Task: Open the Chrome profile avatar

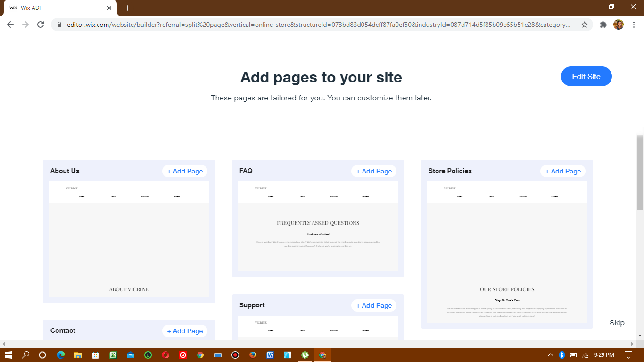Action: (x=619, y=25)
